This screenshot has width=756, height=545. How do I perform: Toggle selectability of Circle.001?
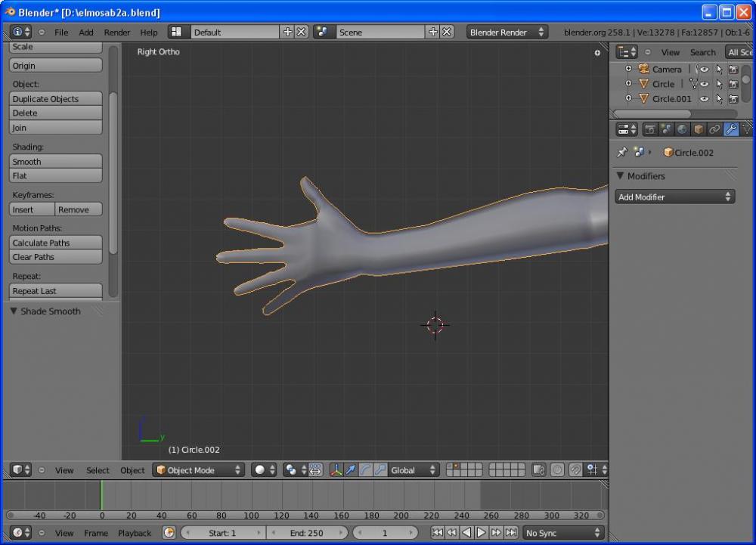click(x=720, y=99)
